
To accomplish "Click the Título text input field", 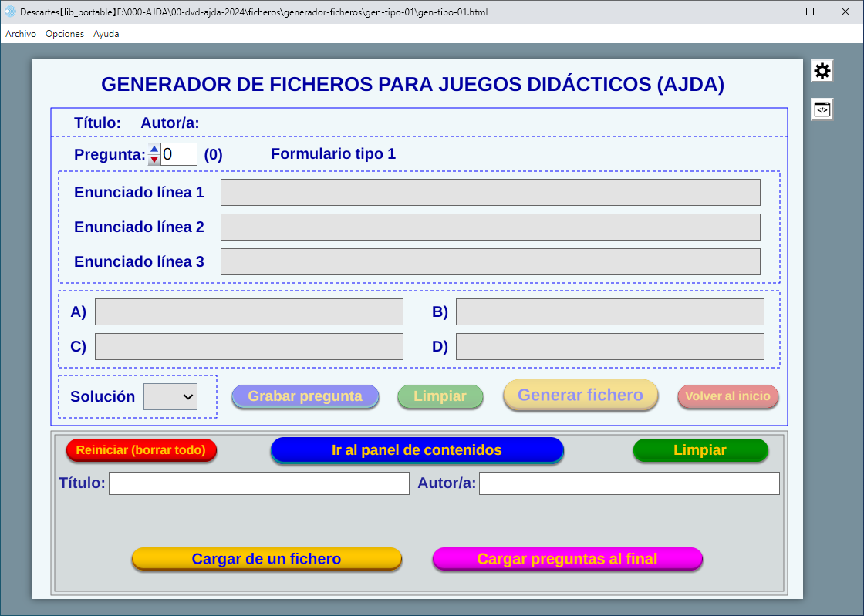I will pos(258,483).
